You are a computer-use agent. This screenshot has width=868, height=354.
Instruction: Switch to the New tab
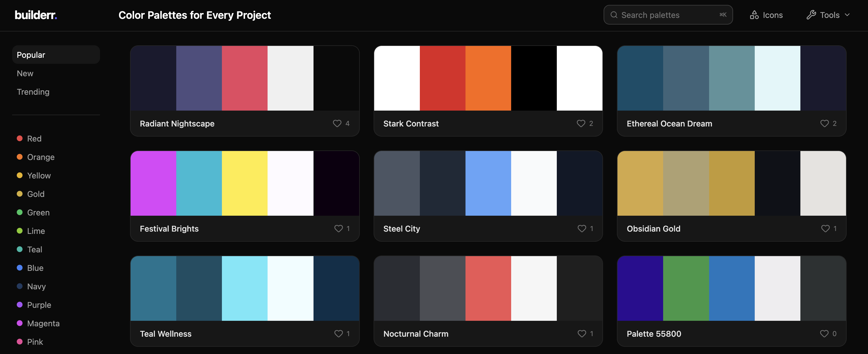tap(25, 73)
